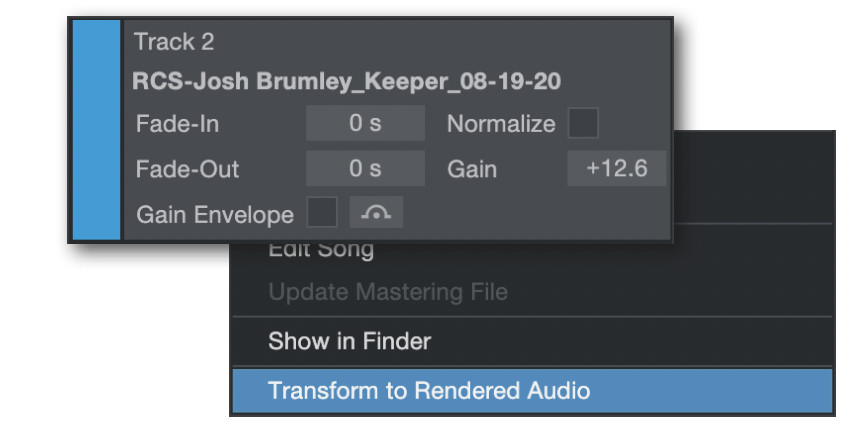Click the Gain label text
This screenshot has width=860, height=430.
click(x=472, y=169)
